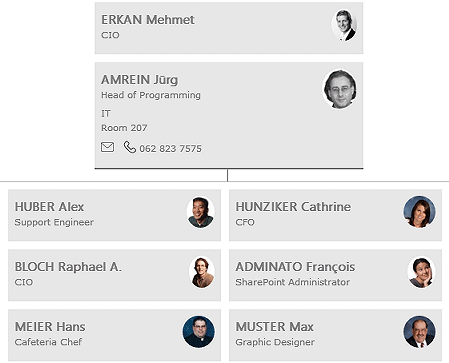Select HUBER Alex's avatar picture

(x=201, y=213)
